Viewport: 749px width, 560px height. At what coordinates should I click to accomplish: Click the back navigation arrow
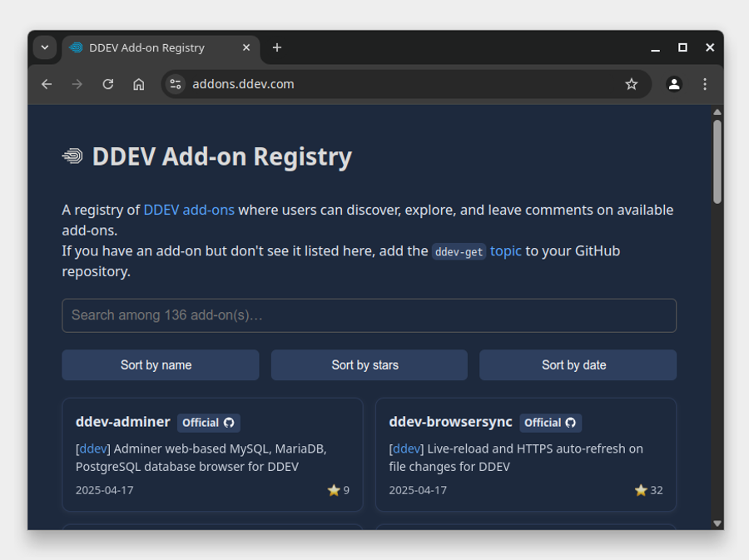pyautogui.click(x=47, y=84)
